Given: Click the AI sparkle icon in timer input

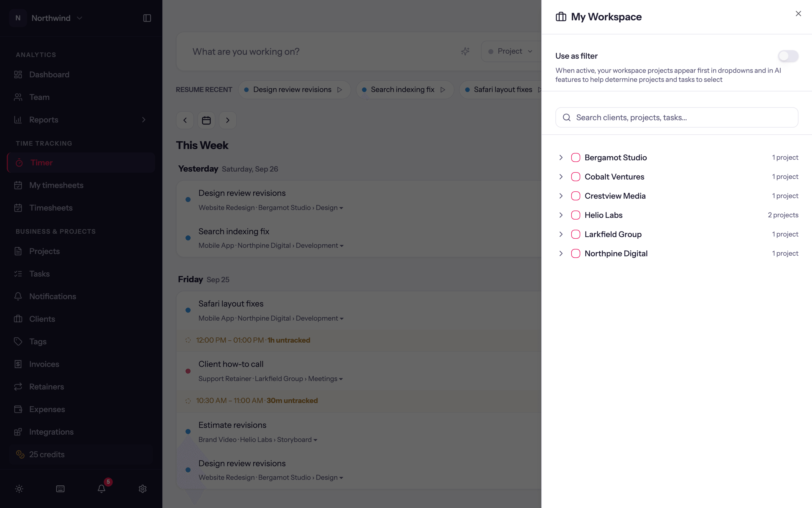Looking at the screenshot, I should (x=465, y=51).
